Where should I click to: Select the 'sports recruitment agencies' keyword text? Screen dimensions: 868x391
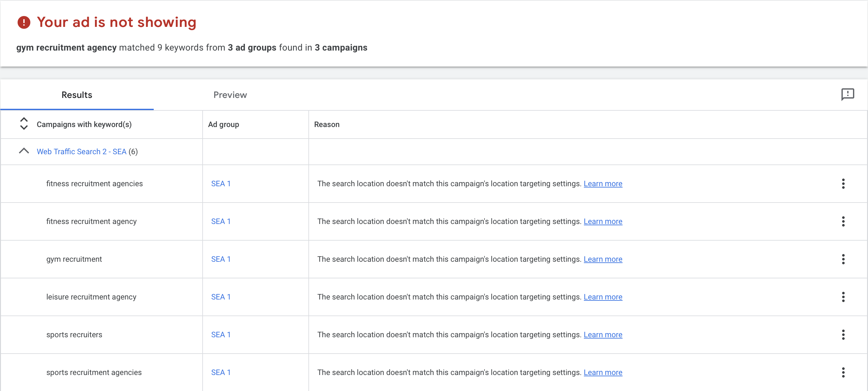coord(94,373)
